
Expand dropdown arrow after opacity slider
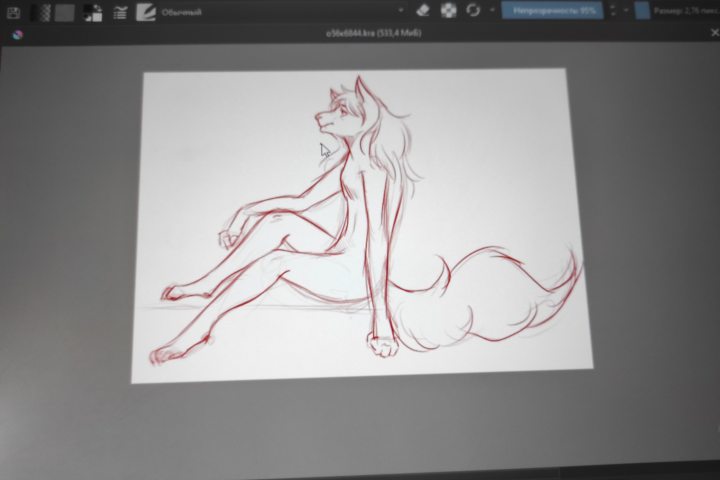point(625,10)
